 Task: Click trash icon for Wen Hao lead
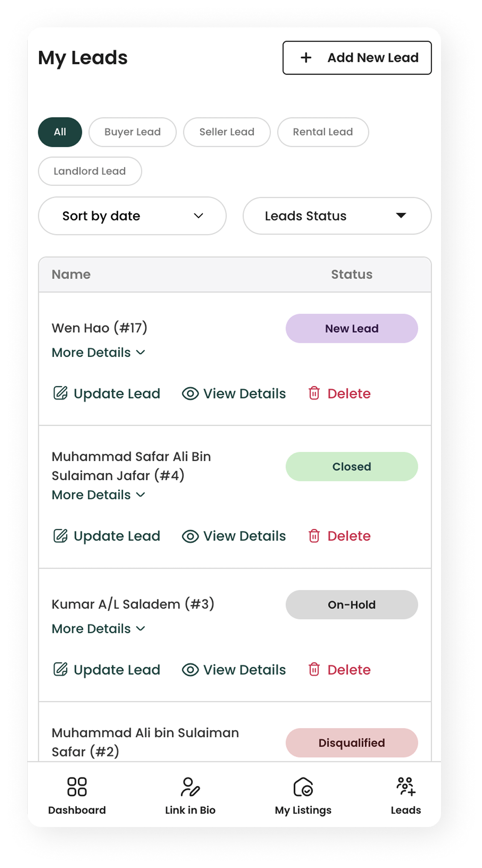(314, 393)
